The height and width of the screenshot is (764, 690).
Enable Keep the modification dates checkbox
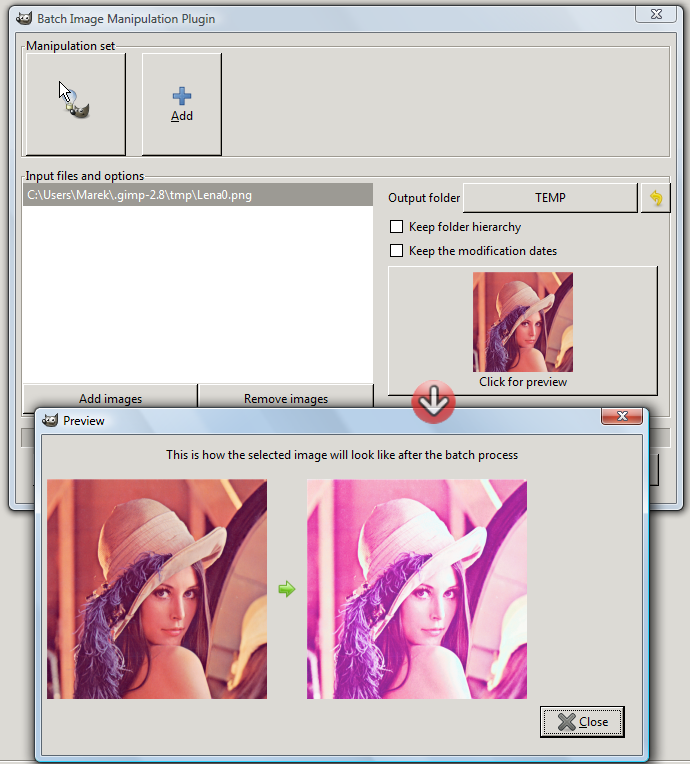(x=397, y=250)
